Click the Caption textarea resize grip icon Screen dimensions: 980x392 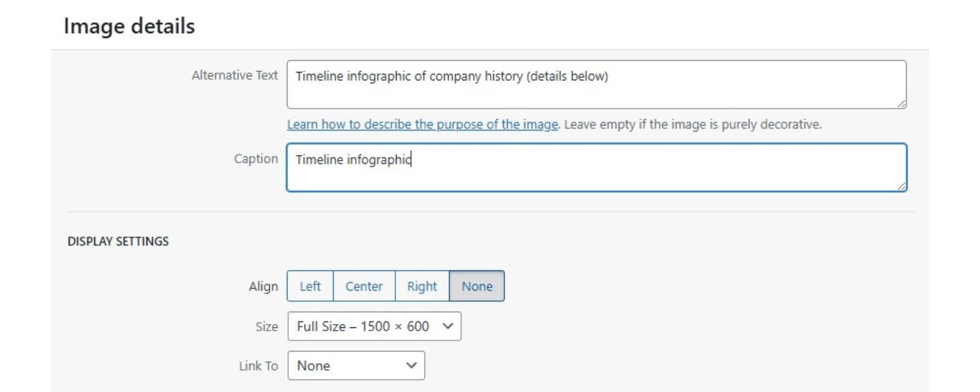(x=903, y=185)
